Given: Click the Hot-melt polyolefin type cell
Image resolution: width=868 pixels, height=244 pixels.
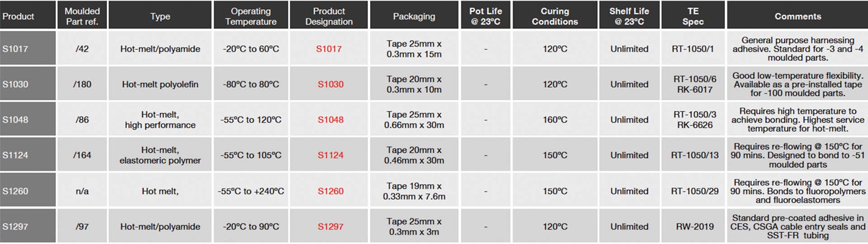Looking at the screenshot, I should (160, 84).
